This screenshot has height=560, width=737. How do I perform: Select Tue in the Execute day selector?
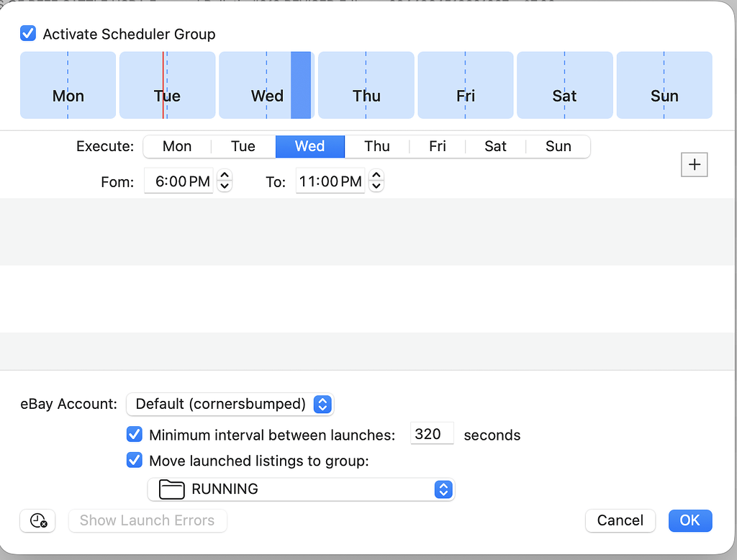pyautogui.click(x=243, y=146)
